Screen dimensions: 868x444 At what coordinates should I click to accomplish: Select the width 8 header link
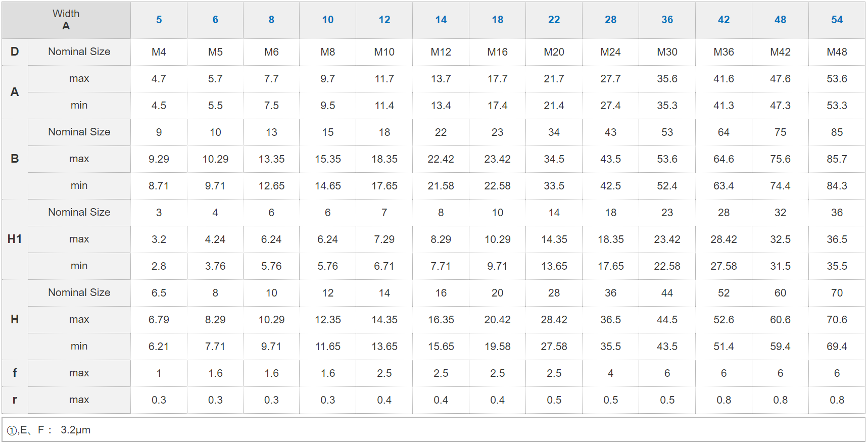(271, 20)
